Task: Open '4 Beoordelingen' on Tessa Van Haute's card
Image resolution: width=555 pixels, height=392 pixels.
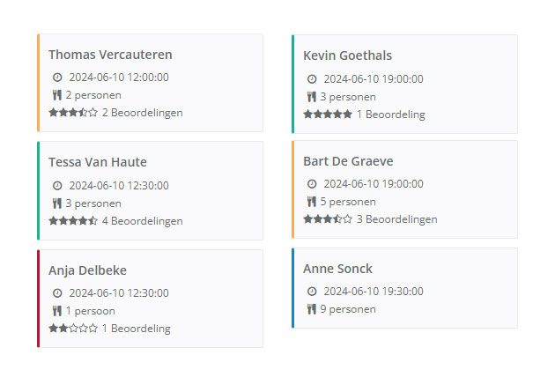Action: pyautogui.click(x=142, y=221)
